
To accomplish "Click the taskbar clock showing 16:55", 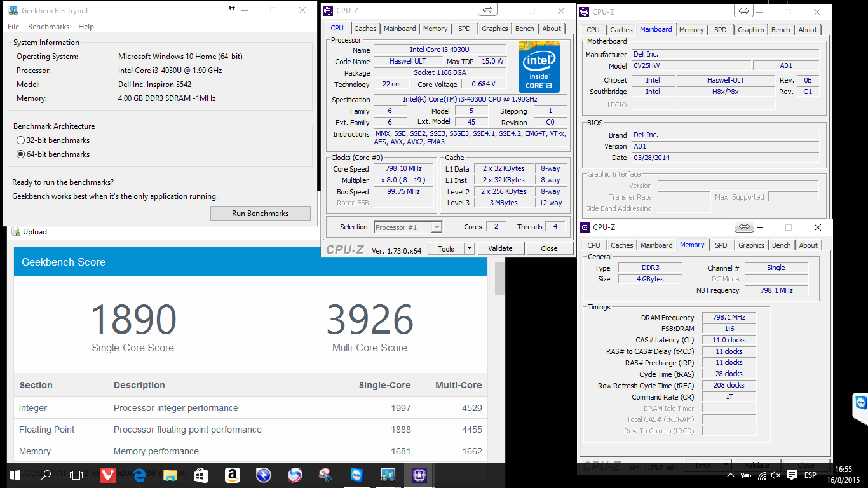I will (843, 475).
